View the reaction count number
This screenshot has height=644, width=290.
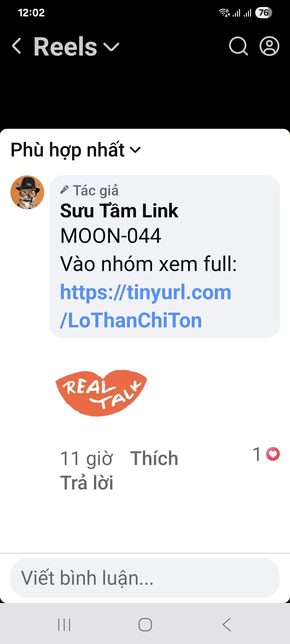point(257,454)
